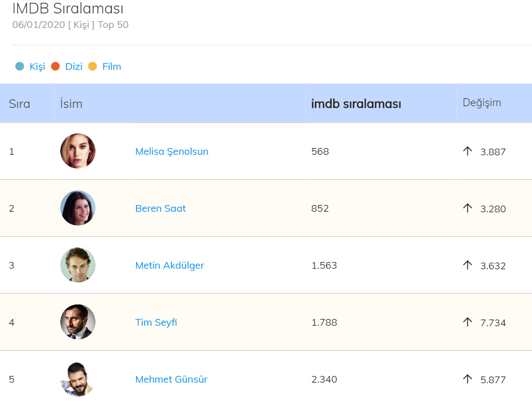Click Metin Akdülger's profile photo

(78, 265)
